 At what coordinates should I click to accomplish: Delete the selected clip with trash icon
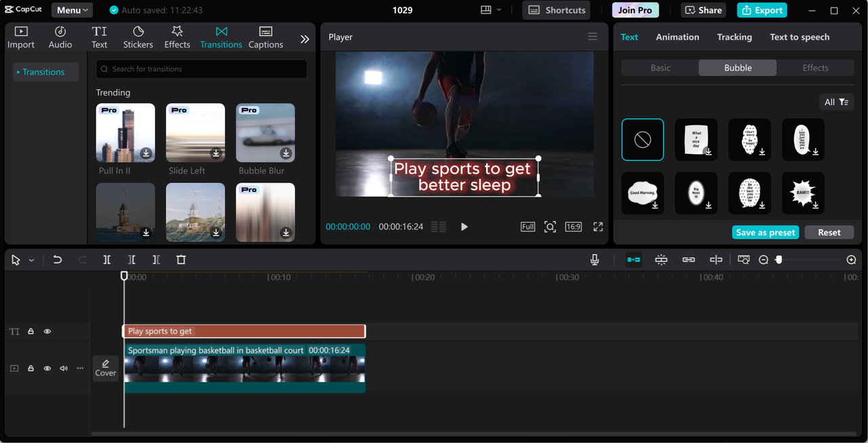(x=181, y=260)
